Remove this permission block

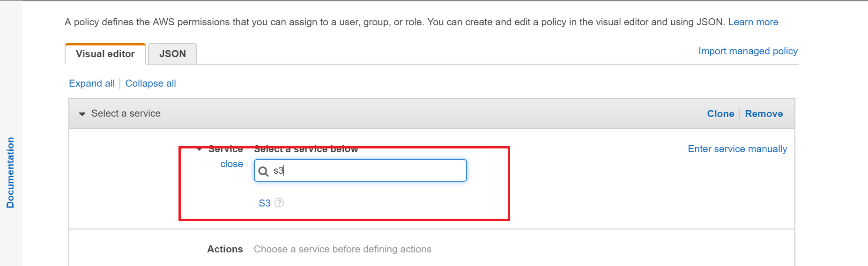tap(764, 114)
